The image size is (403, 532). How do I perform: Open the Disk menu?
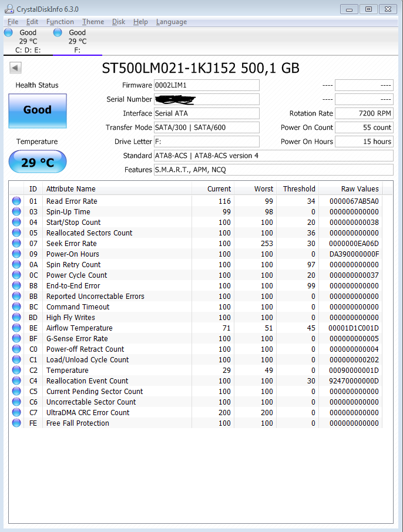(x=119, y=22)
